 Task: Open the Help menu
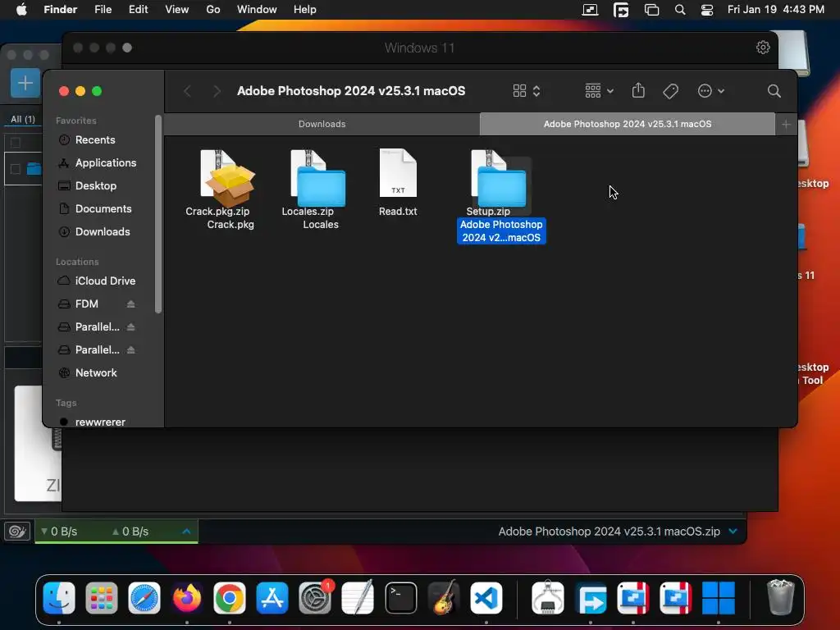pyautogui.click(x=305, y=9)
